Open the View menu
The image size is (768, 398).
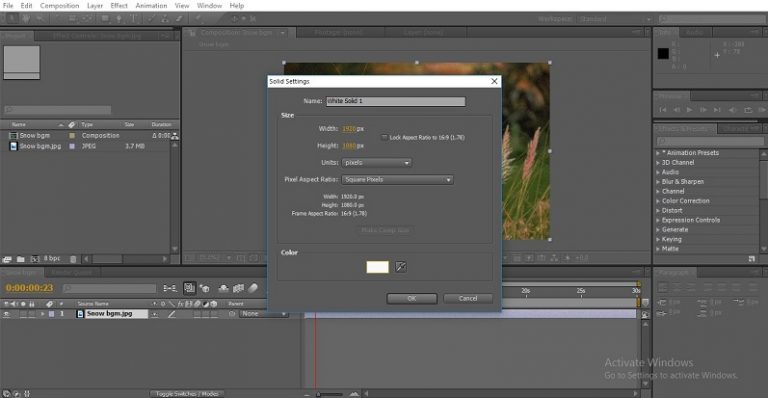182,6
